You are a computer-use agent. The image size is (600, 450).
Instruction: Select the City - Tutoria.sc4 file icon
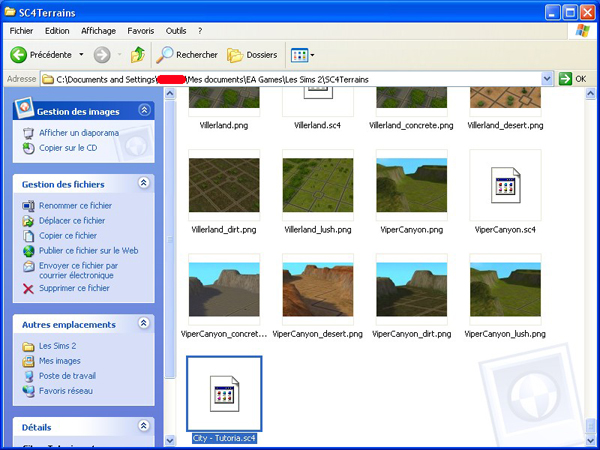[224, 394]
